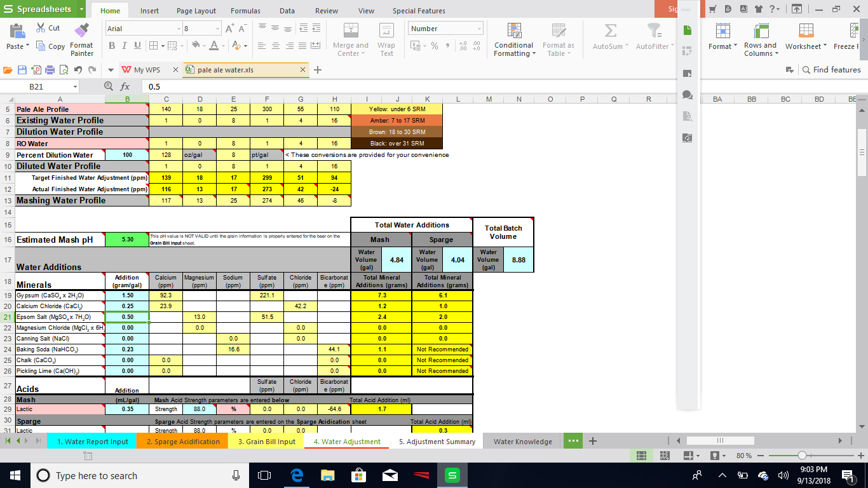The width and height of the screenshot is (868, 488).
Task: Toggle Italic formatting
Action: [125, 46]
